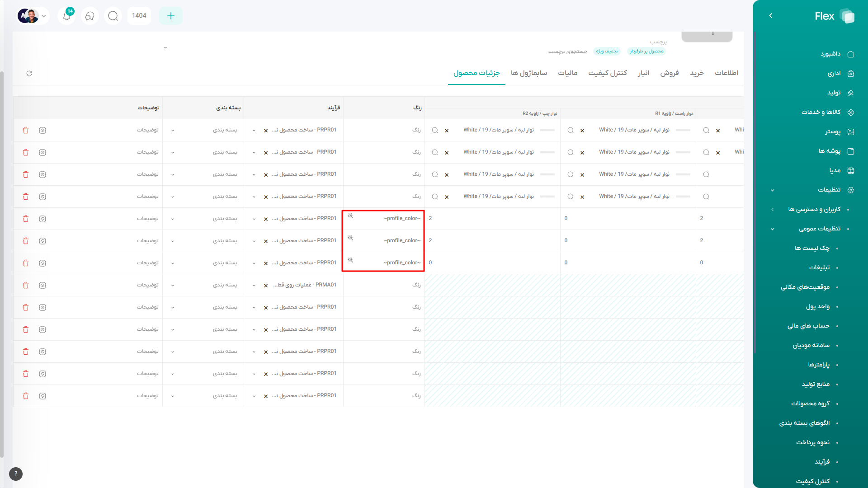This screenshot has width=868, height=488.
Task: Clear the first row process PRPR01 selection
Action: (x=266, y=131)
